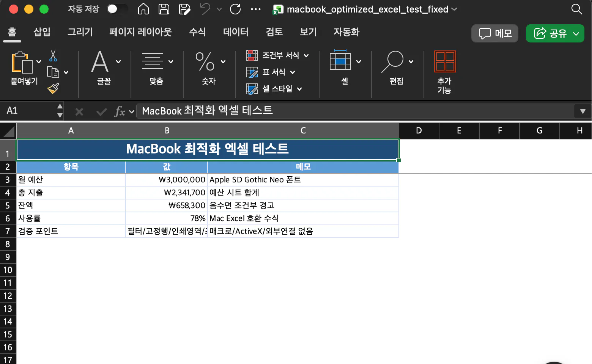592x364 pixels.
Task: Select the title cell MacBook 최적화 엑셀 테스트
Action: pos(208,150)
